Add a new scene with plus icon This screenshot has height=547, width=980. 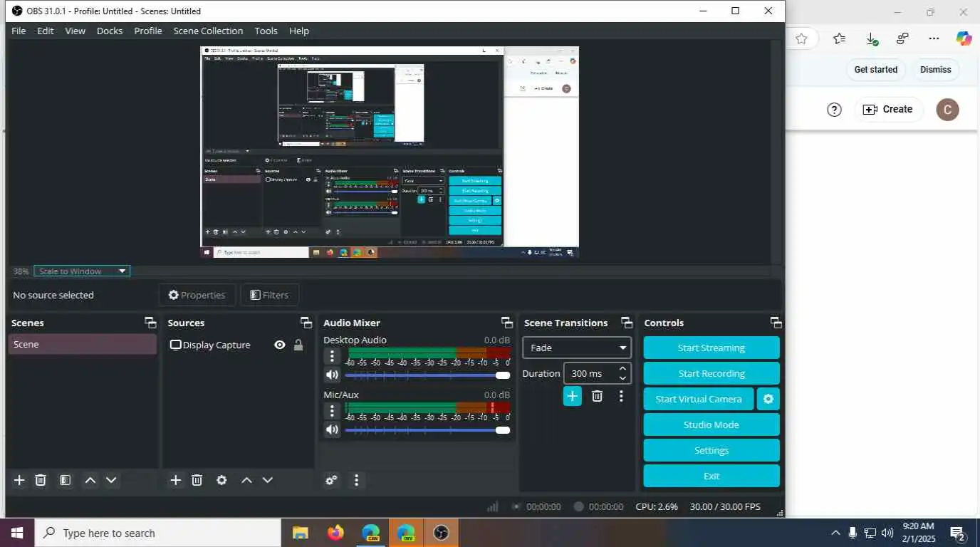(19, 480)
